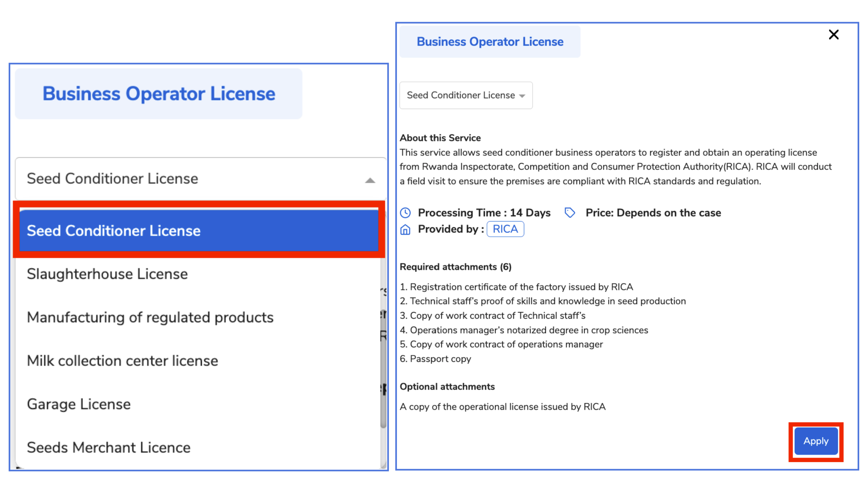868x482 pixels.
Task: Open the small Seed Conditioner License dropdown
Action: click(466, 95)
